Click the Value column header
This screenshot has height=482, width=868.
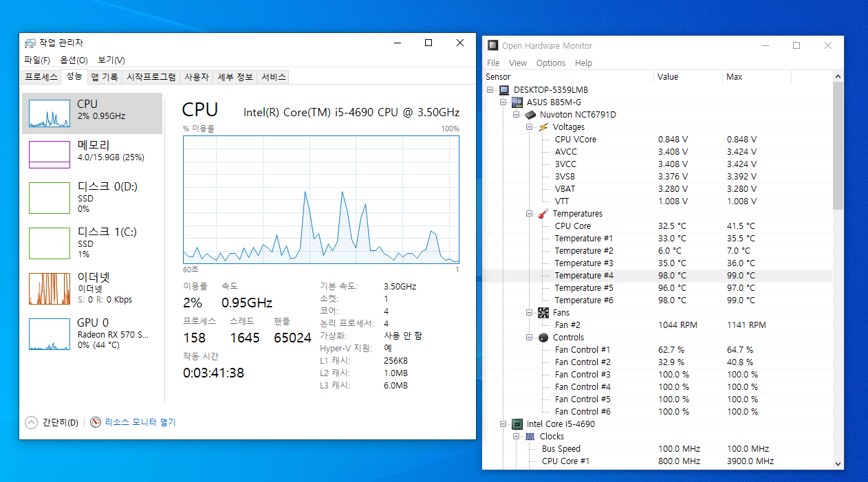coord(688,77)
